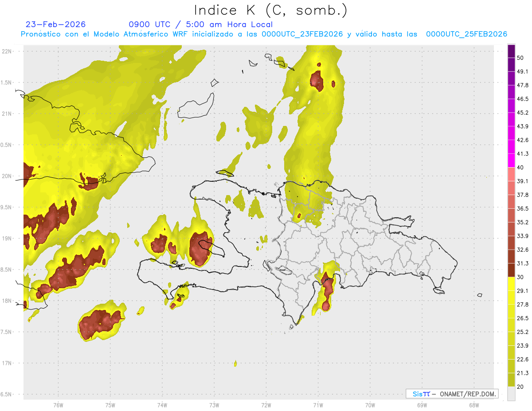
Task: Click the legend value '37.8'
Action: coord(523,195)
